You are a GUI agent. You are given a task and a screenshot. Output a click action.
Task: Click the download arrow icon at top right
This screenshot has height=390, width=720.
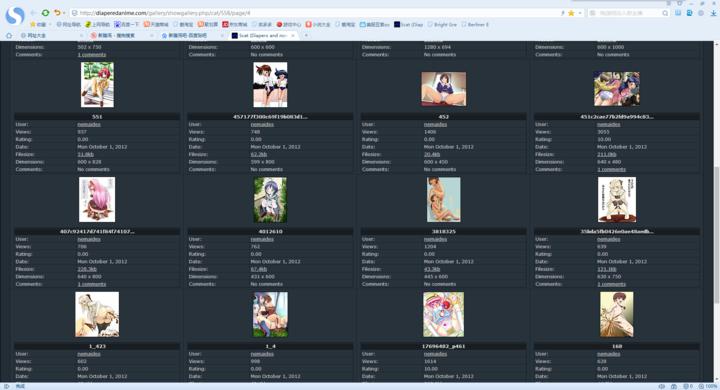coord(713,13)
